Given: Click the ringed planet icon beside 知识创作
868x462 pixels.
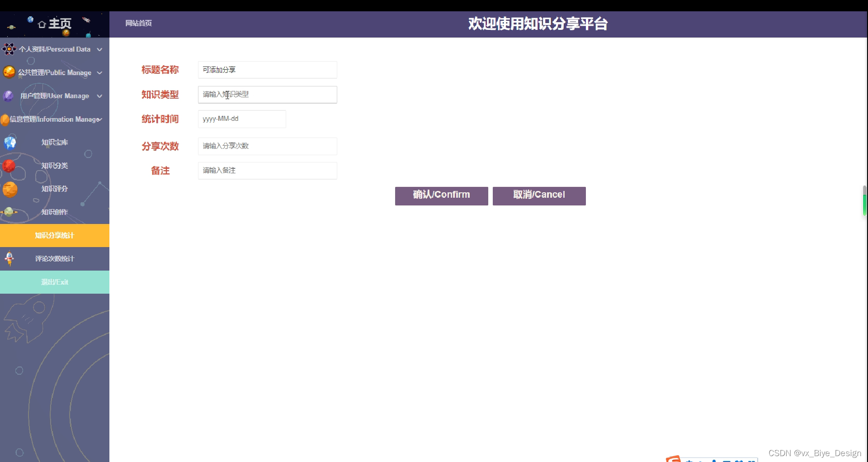Looking at the screenshot, I should [x=9, y=212].
